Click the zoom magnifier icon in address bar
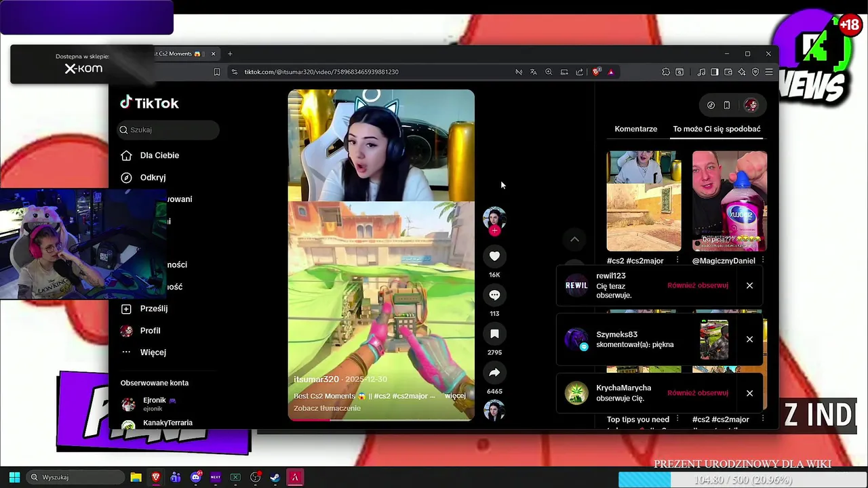 (x=549, y=72)
